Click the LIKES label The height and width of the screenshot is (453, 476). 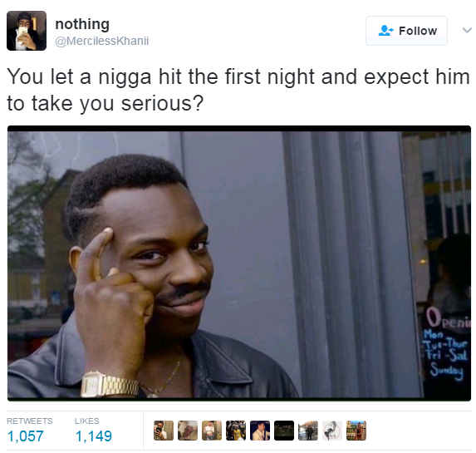(87, 421)
